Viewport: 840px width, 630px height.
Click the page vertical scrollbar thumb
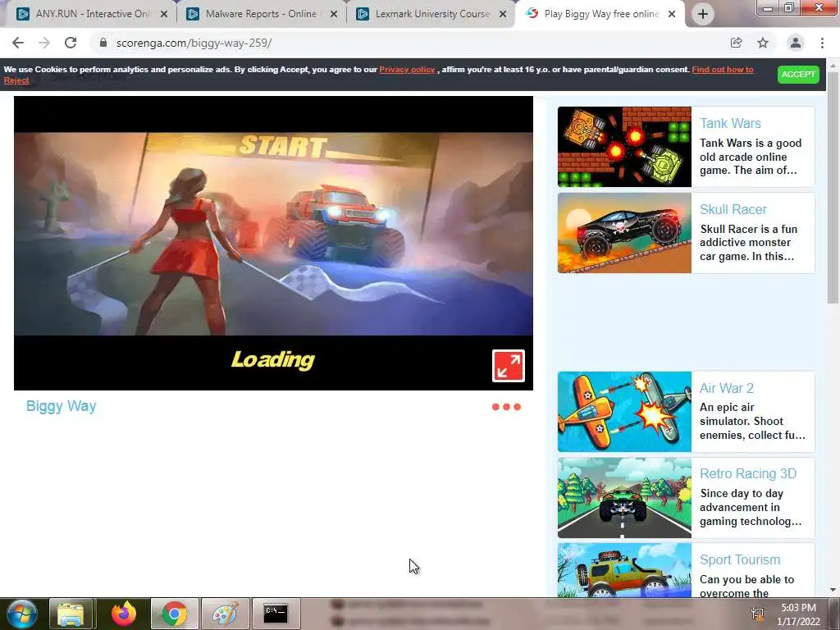pyautogui.click(x=833, y=188)
